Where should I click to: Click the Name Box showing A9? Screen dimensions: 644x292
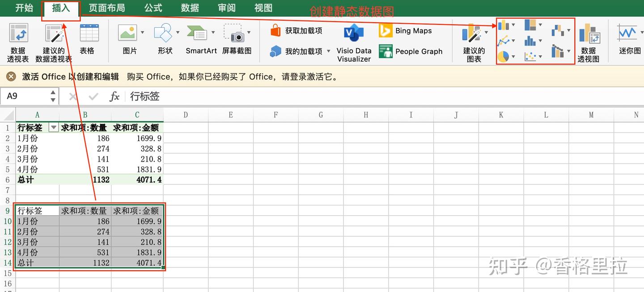click(x=25, y=96)
